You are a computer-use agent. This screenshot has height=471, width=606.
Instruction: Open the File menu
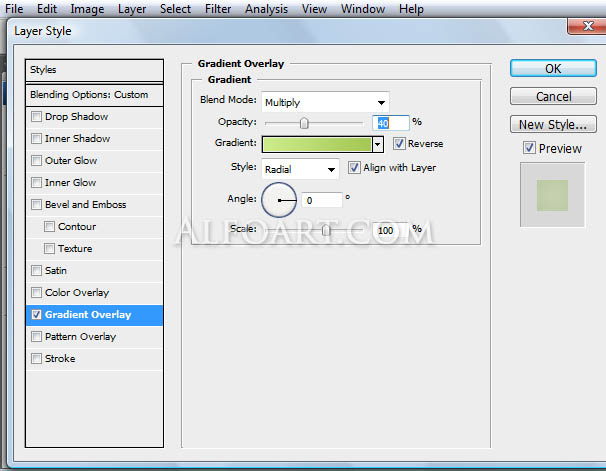[x=14, y=9]
